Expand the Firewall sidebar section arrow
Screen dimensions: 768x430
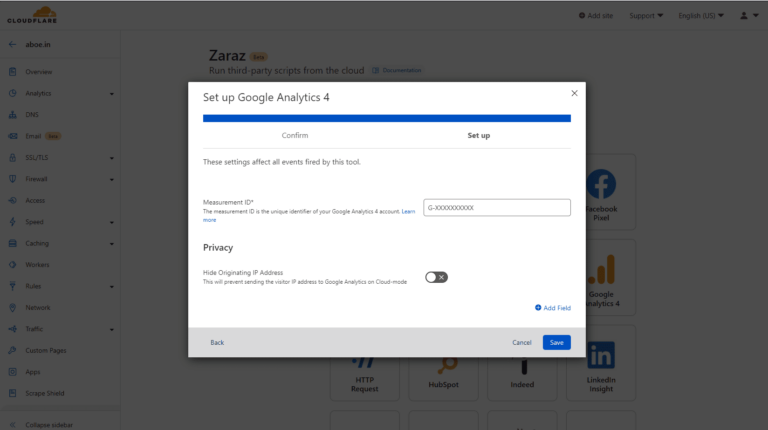tap(112, 180)
